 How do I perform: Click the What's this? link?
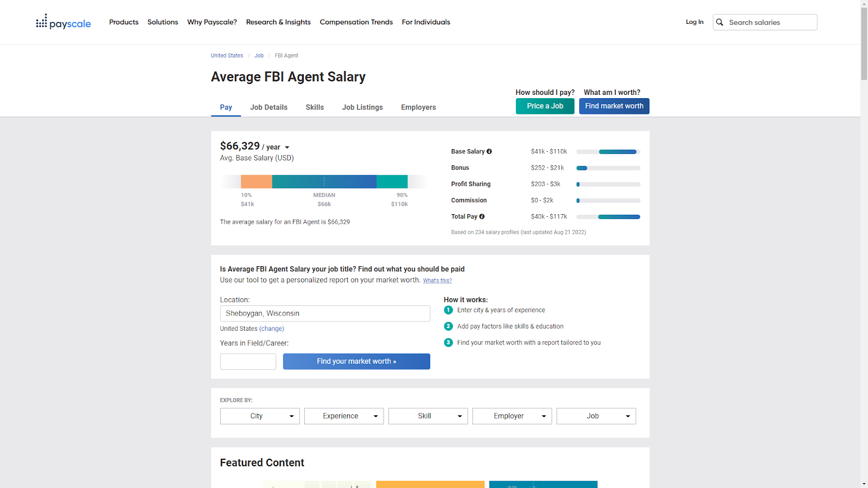[x=437, y=281]
